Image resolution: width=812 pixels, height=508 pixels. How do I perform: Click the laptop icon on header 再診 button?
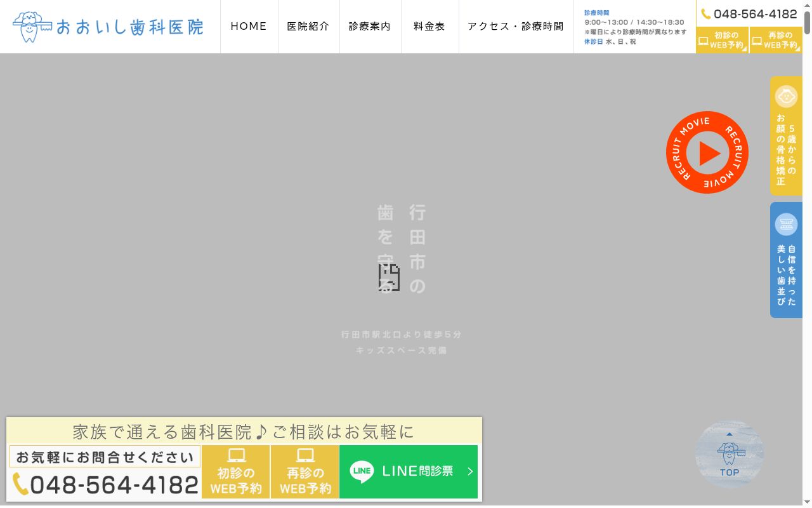coord(757,41)
